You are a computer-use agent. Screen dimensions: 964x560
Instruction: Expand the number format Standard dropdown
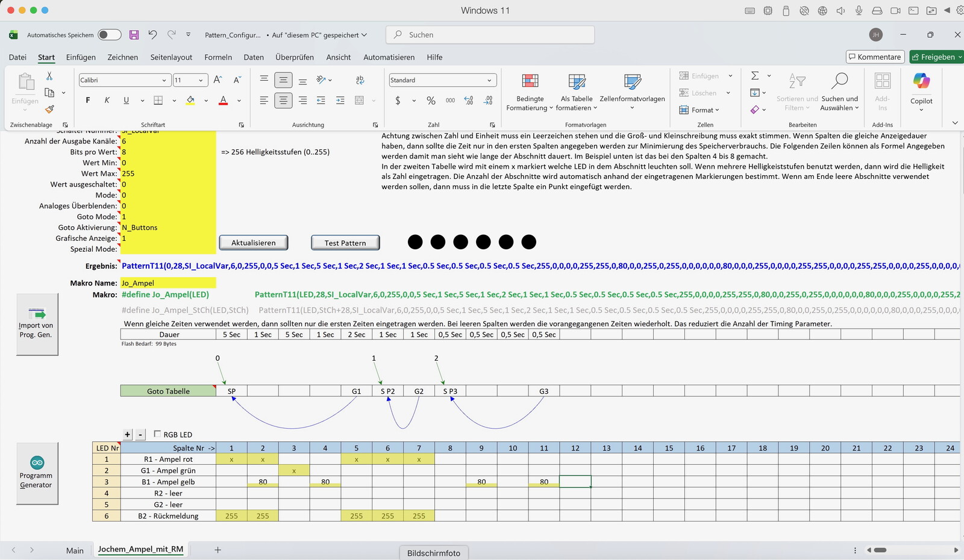489,80
